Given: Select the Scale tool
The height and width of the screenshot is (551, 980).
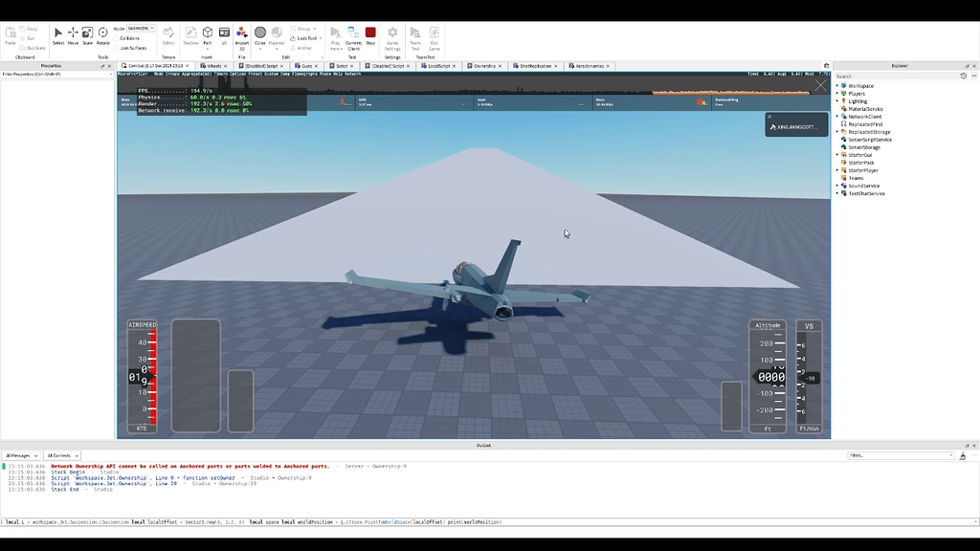Looking at the screenshot, I should pyautogui.click(x=87, y=32).
